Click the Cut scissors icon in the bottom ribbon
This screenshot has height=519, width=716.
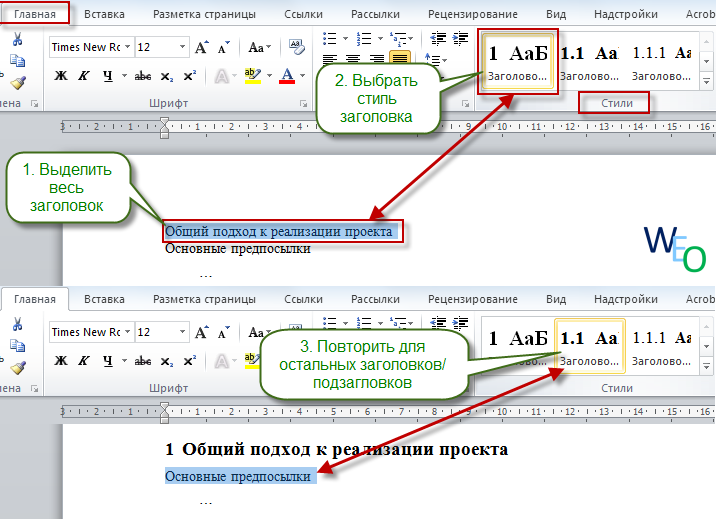tap(17, 324)
